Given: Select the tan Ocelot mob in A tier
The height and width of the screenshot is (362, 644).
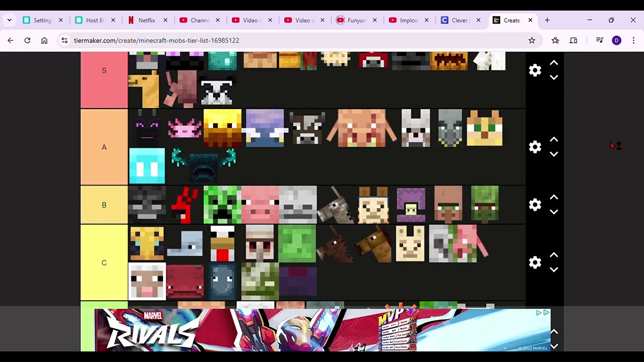Looking at the screenshot, I should coord(485,128).
